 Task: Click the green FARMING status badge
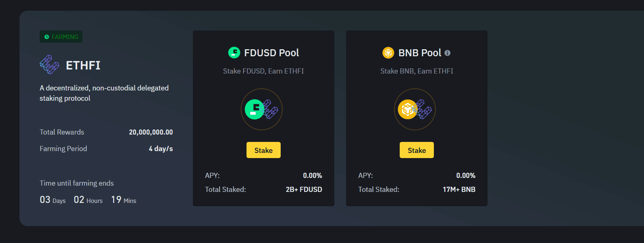61,37
